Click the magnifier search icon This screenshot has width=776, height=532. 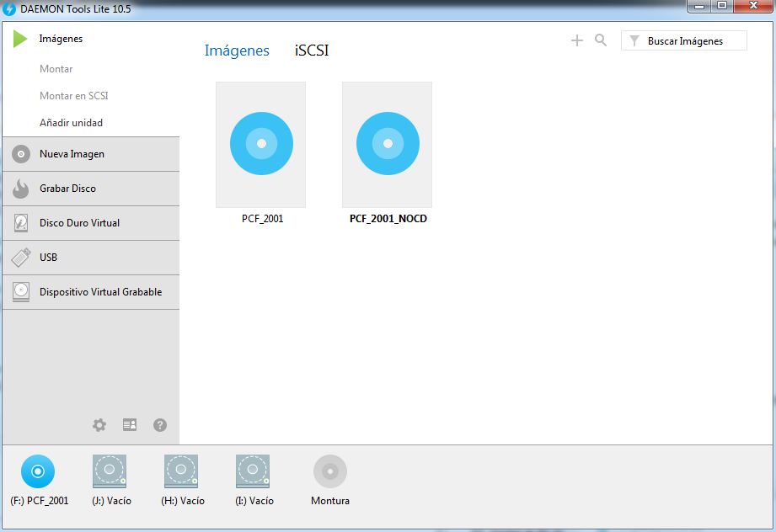601,40
